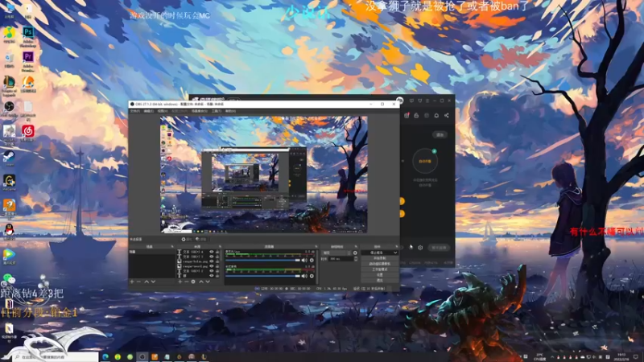Open source properties gear in Sources toolbar
The width and height of the screenshot is (644, 362).
pos(193,282)
